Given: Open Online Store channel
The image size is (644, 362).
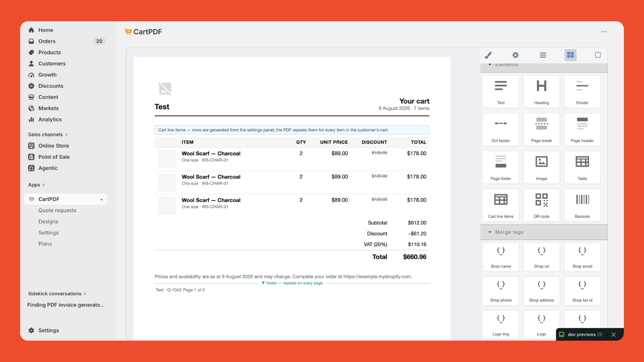Looking at the screenshot, I should point(66,146).
